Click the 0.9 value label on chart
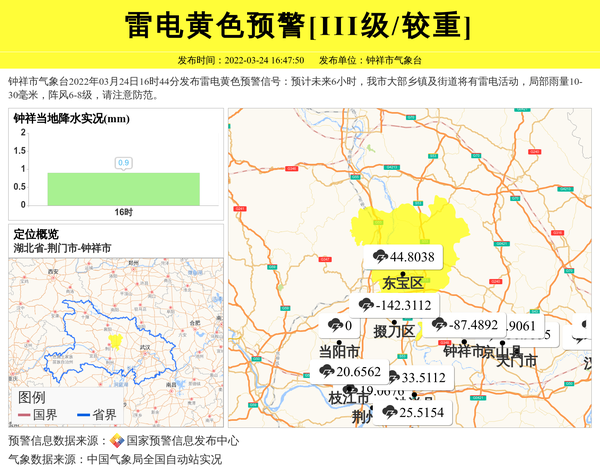This screenshot has width=600, height=471. coord(124,163)
